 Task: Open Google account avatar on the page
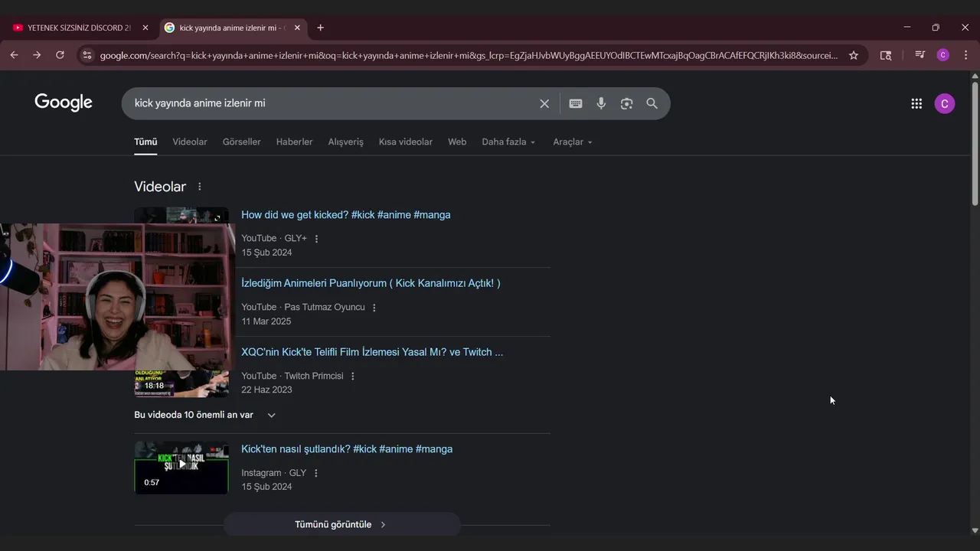pyautogui.click(x=945, y=104)
